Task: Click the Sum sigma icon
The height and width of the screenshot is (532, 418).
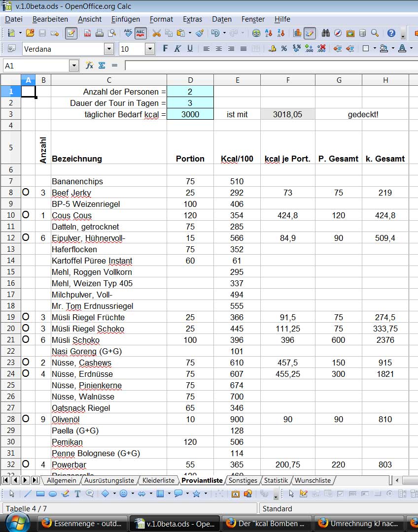Action: click(x=102, y=66)
